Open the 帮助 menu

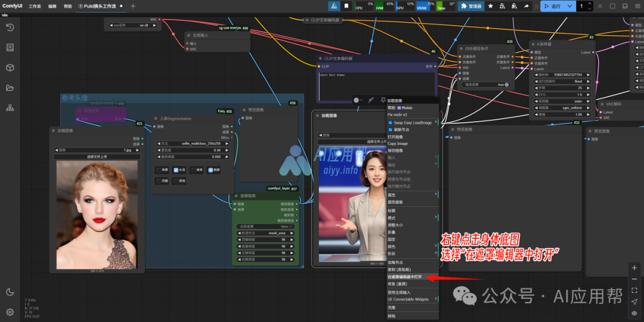coord(68,6)
